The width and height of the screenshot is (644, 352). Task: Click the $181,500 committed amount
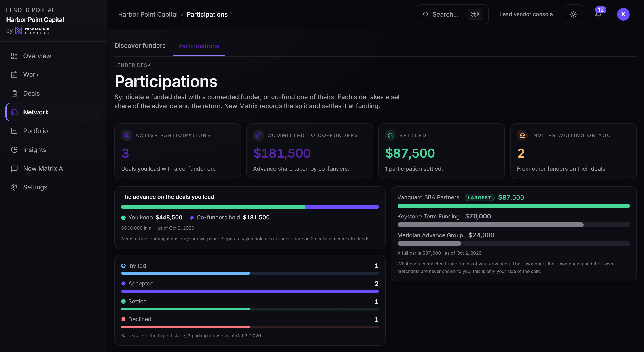click(282, 153)
